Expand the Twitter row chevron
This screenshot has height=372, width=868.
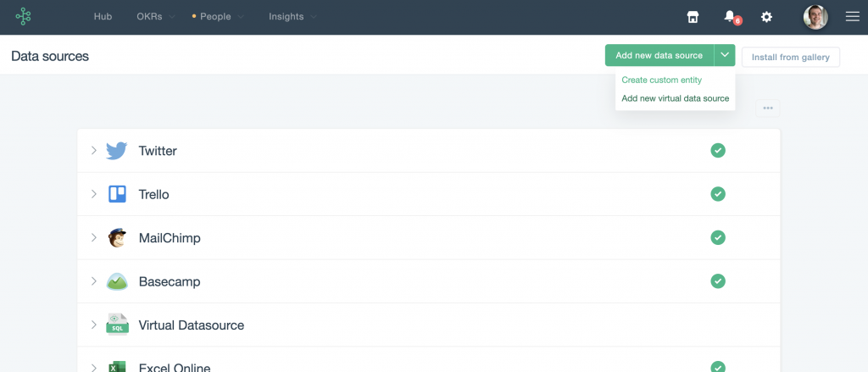click(94, 151)
